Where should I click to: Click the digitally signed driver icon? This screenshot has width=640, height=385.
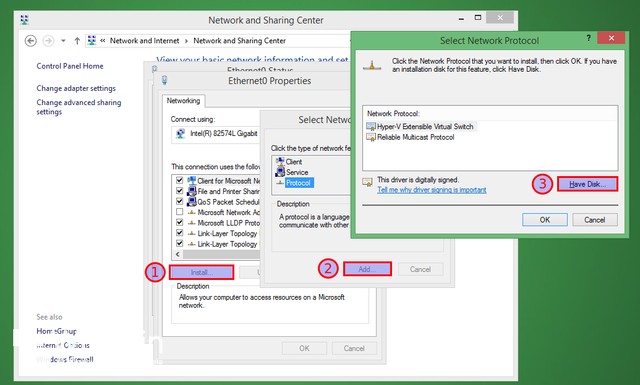367,182
